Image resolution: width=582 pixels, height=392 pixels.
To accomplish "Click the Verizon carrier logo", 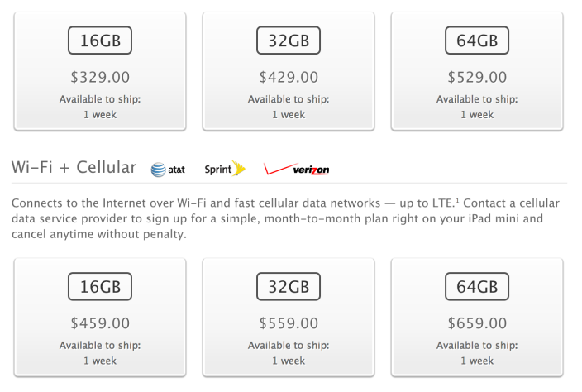I will pos(297,170).
